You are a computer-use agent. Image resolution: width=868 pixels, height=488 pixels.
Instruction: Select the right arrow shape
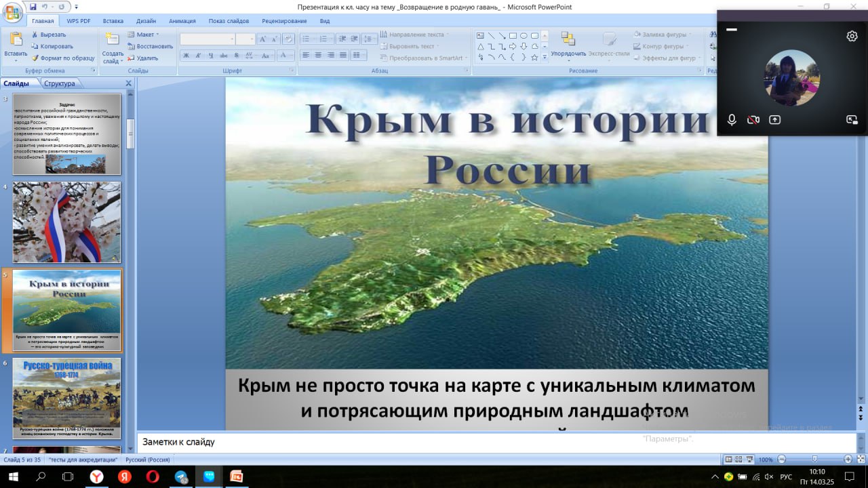tap(513, 47)
